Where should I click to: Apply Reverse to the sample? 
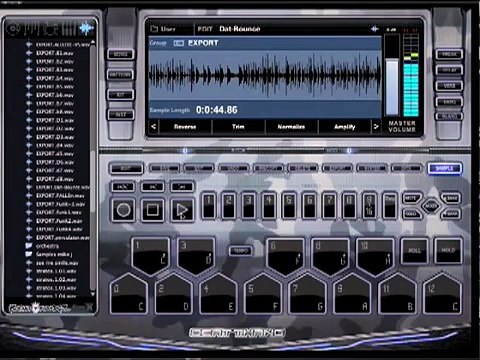coord(185,127)
